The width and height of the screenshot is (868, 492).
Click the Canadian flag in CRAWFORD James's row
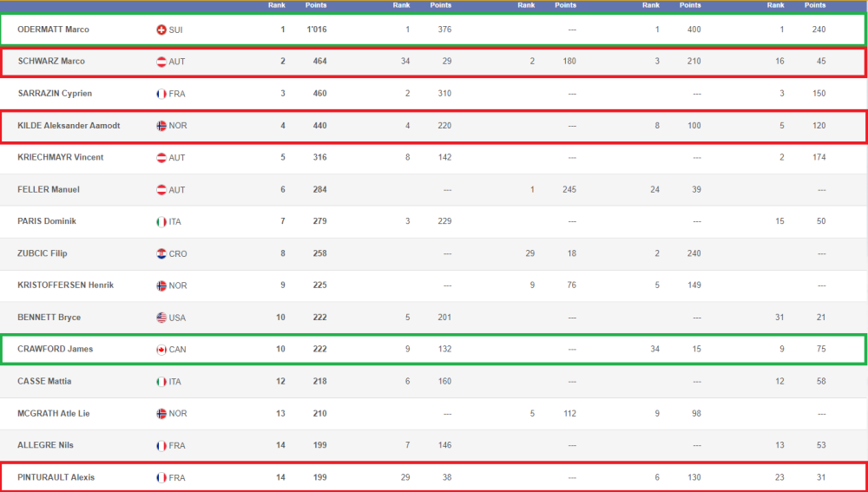click(161, 350)
